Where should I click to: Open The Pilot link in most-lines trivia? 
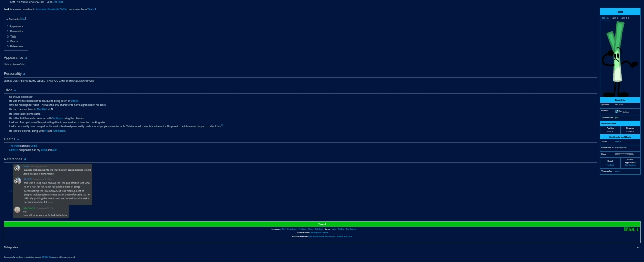pos(42,109)
